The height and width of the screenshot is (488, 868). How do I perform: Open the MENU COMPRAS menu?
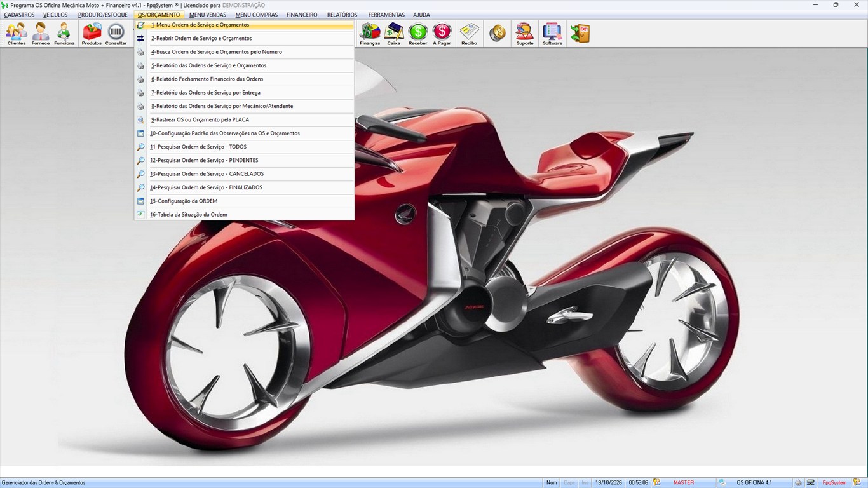tap(257, 15)
